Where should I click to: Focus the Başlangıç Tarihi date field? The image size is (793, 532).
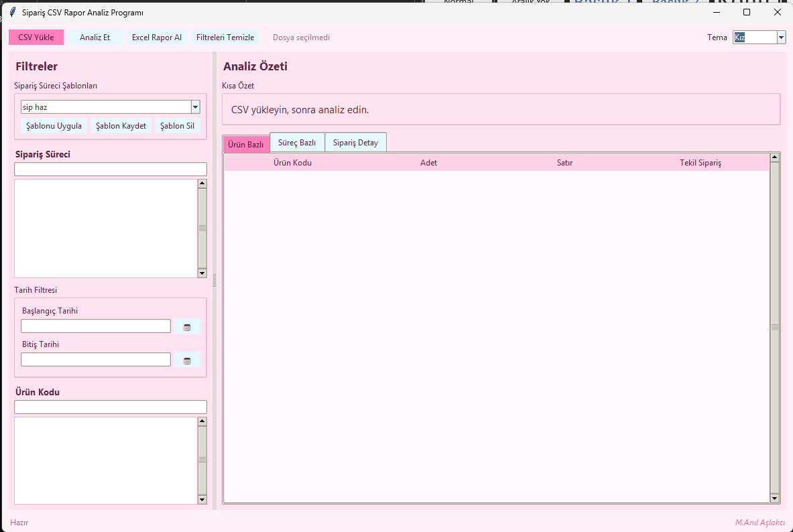click(x=96, y=326)
